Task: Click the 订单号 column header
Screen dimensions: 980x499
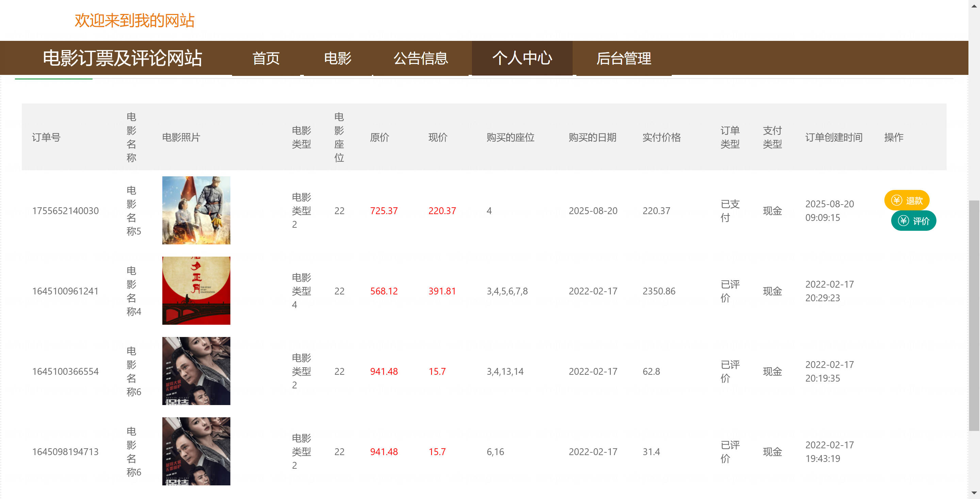Action: coord(46,138)
